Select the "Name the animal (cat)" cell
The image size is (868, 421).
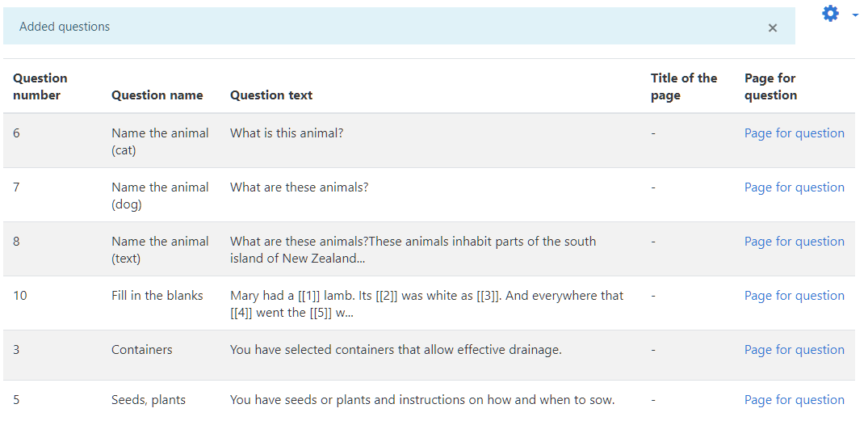click(160, 141)
